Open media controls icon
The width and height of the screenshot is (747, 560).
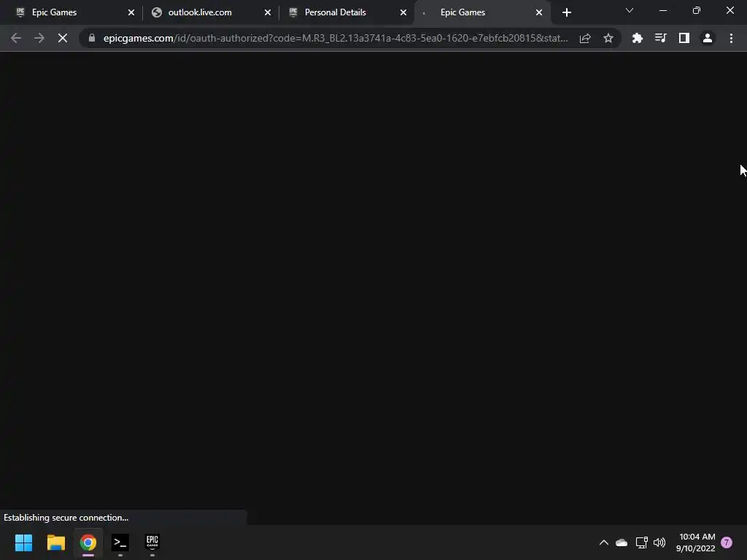[x=660, y=38]
